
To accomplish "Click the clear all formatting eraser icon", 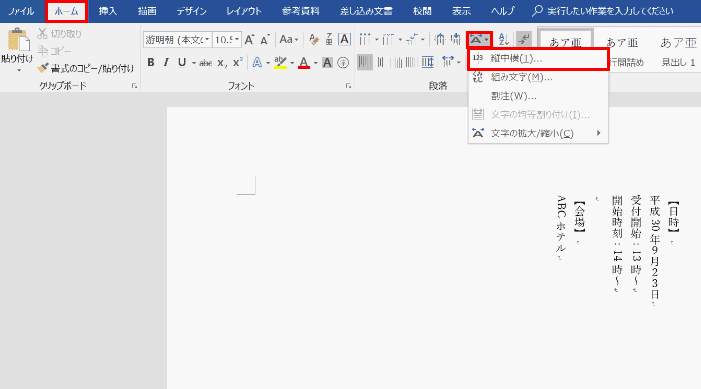I will pos(313,39).
